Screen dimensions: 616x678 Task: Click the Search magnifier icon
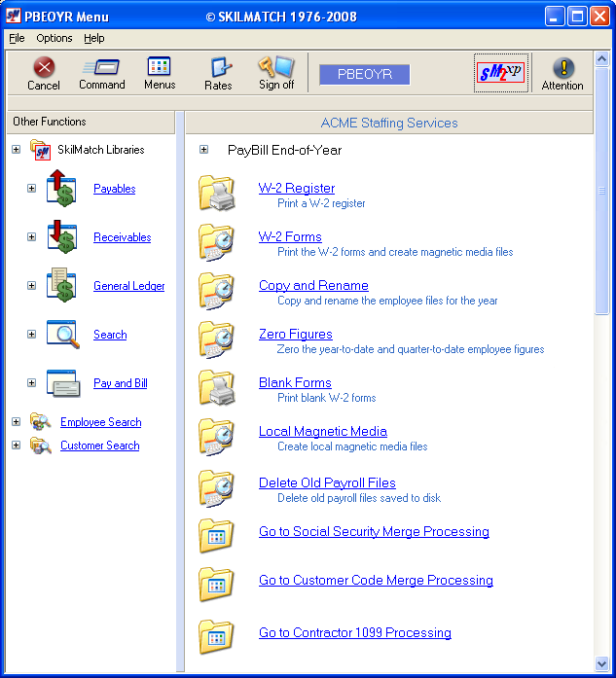tap(62, 335)
